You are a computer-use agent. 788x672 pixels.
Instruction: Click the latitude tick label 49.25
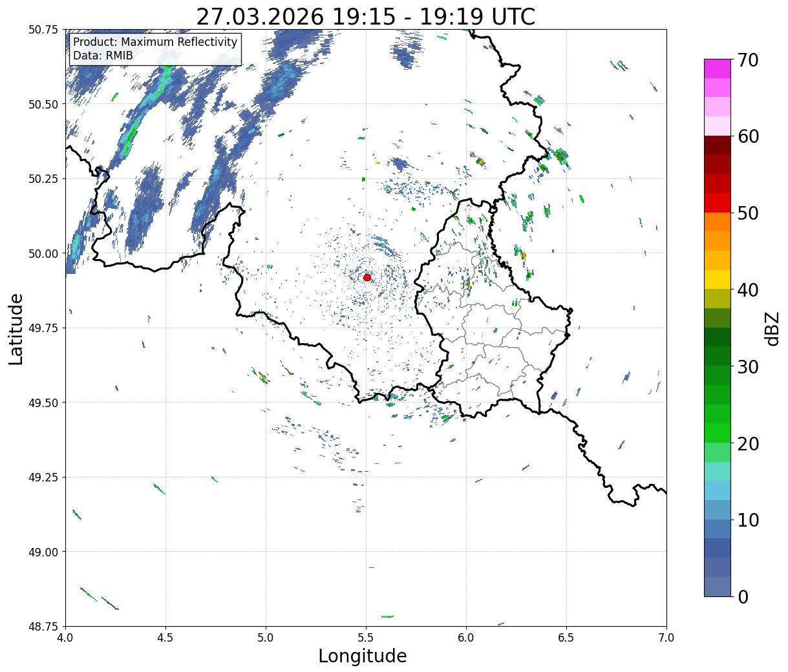tap(43, 478)
